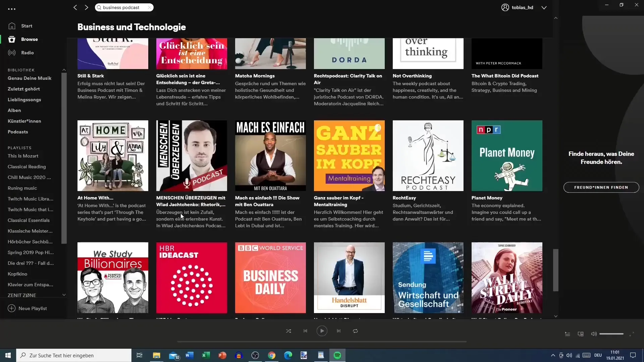This screenshot has width=644, height=362.
Task: Click the Browse sidebar icon
Action: point(11,39)
